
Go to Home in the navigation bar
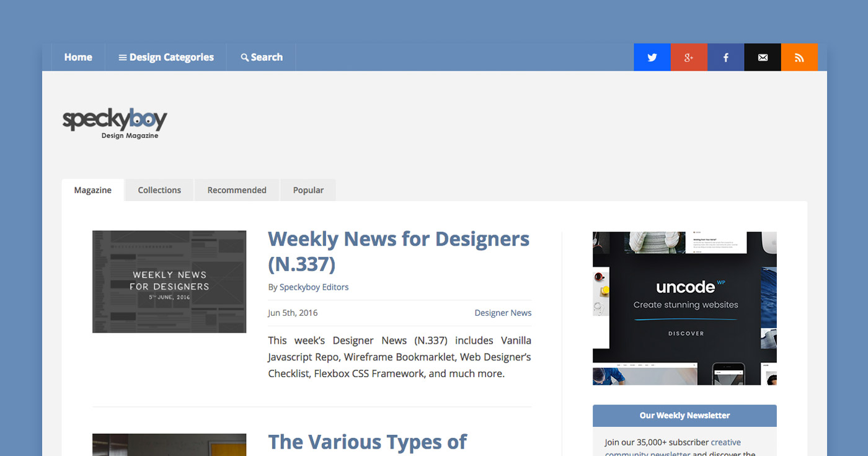[78, 56]
